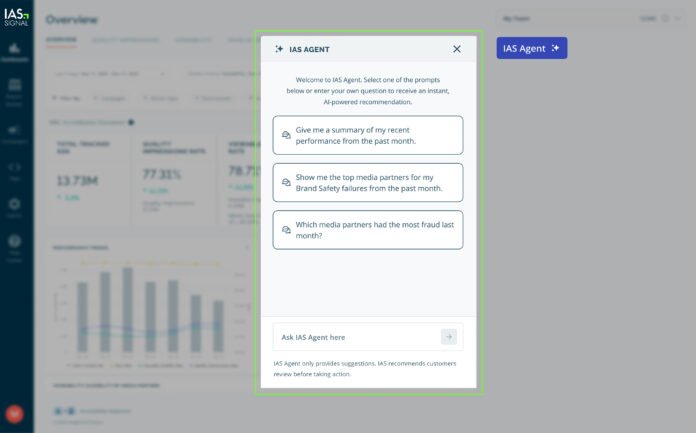This screenshot has height=433, width=696.
Task: Open the Tags code-bracket sidebar icon
Action: point(16,168)
